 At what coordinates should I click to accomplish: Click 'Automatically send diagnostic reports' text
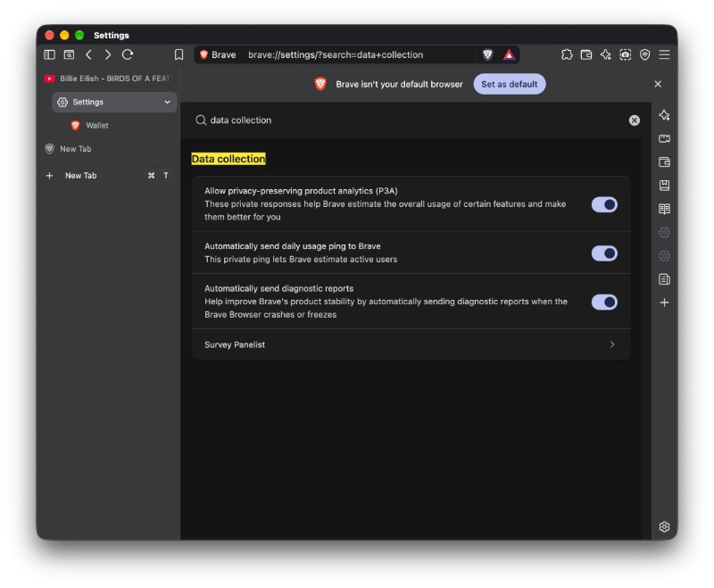(x=278, y=288)
